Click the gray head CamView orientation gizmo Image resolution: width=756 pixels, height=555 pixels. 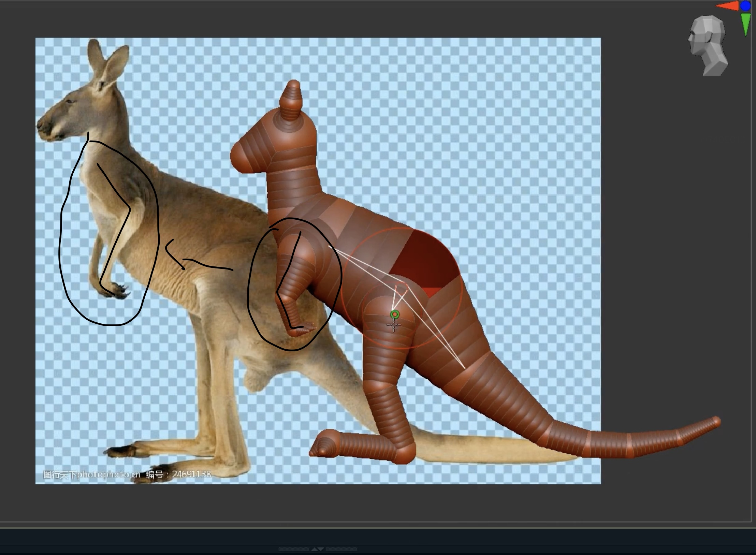708,45
